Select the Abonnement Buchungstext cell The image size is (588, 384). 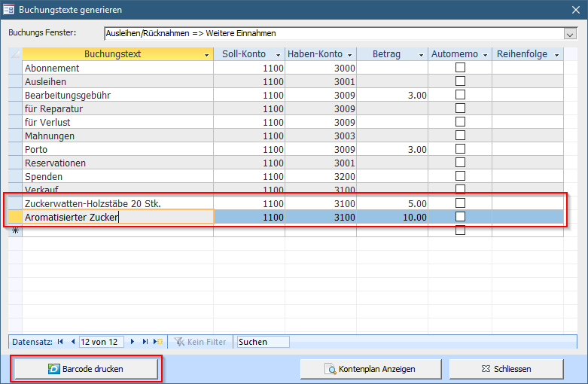click(117, 68)
